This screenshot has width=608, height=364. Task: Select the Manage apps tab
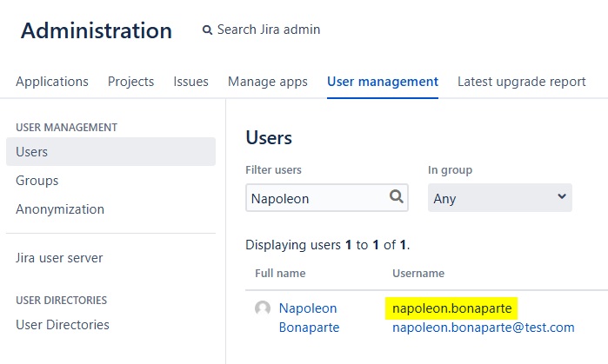(x=267, y=82)
